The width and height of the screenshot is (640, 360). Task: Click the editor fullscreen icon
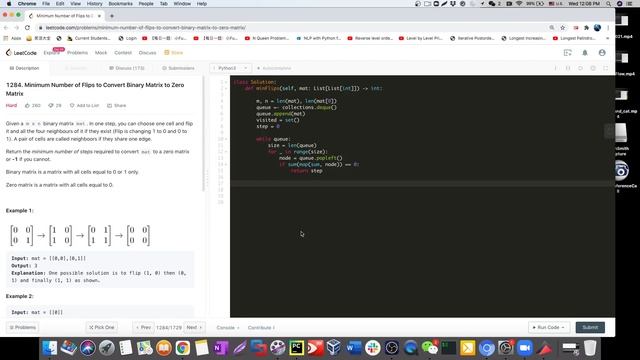606,68
